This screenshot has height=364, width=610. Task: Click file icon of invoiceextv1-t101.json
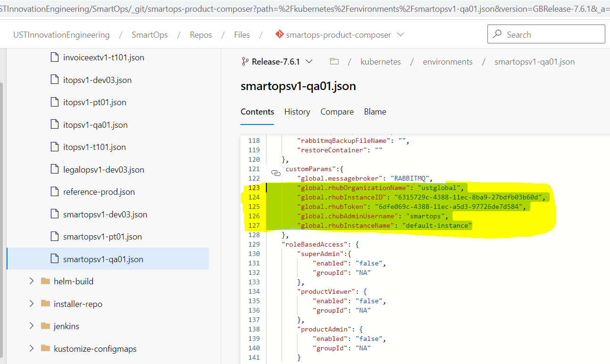coord(54,58)
